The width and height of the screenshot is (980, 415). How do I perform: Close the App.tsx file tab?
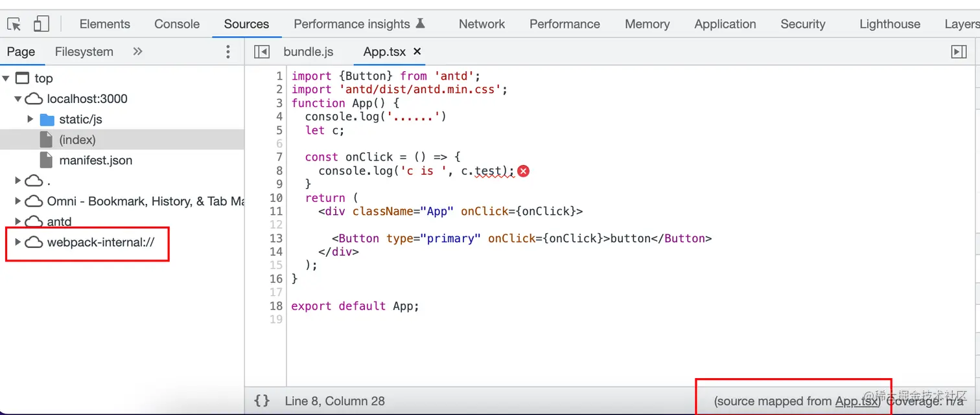coord(417,51)
